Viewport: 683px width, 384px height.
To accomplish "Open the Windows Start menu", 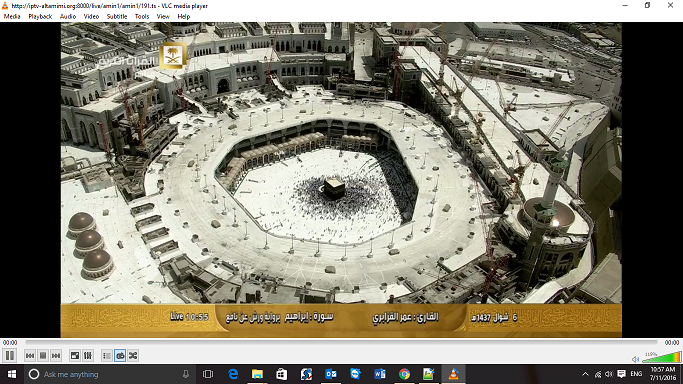I will 12,374.
